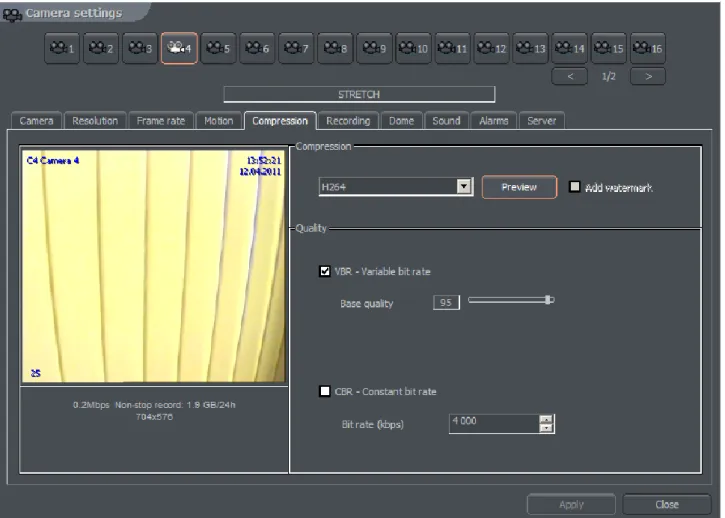Screen dimensions: 725x518
Task: Choose camera 16 icon button
Action: click(648, 48)
